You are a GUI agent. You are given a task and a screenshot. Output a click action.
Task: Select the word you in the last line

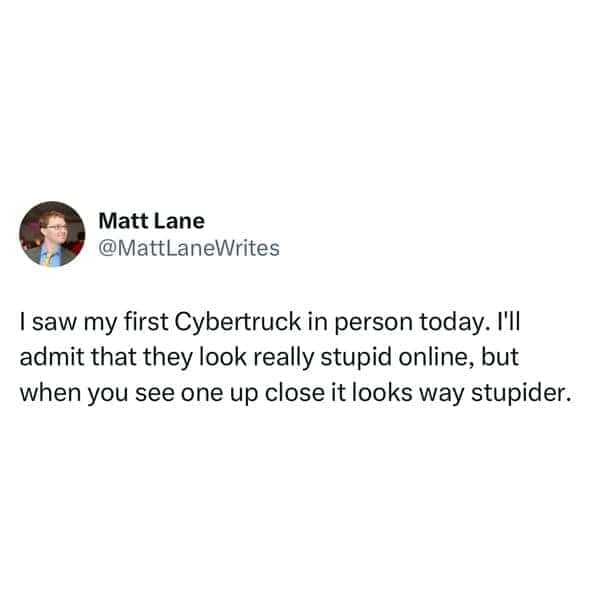[107, 394]
